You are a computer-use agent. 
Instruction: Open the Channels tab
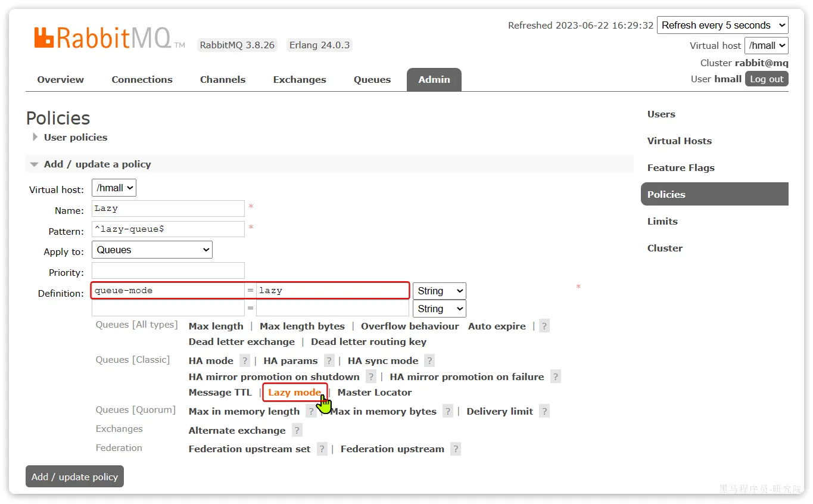[223, 79]
